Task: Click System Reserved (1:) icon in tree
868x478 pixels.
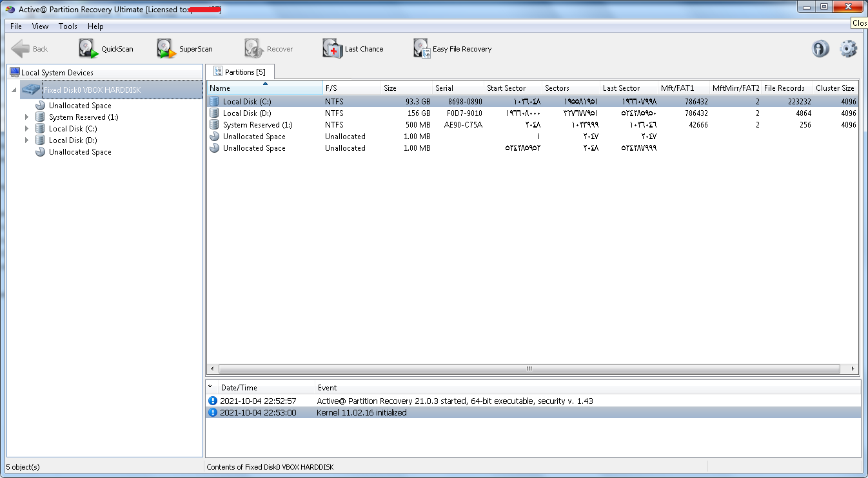Action: (x=40, y=117)
